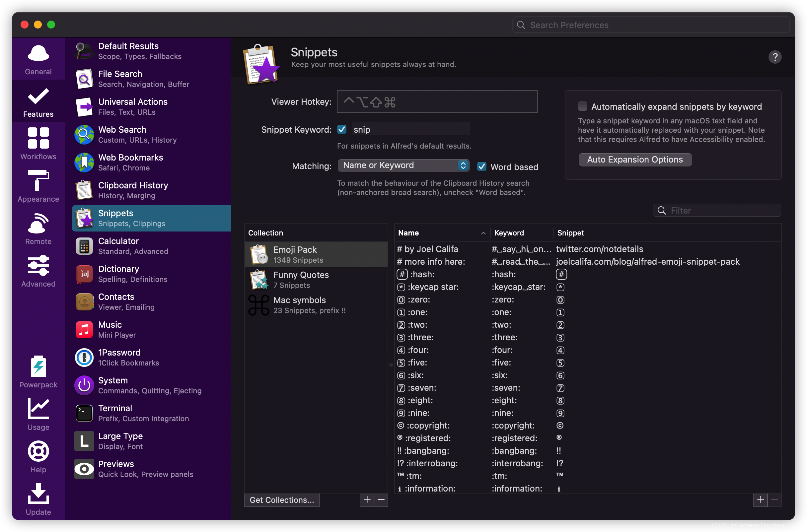Open the Matching Name or Keyword dropdown
Image resolution: width=807 pixels, height=532 pixels.
[403, 165]
